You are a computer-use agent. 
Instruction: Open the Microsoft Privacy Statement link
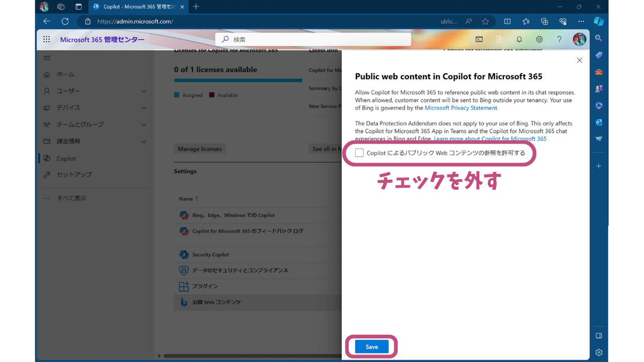click(462, 108)
